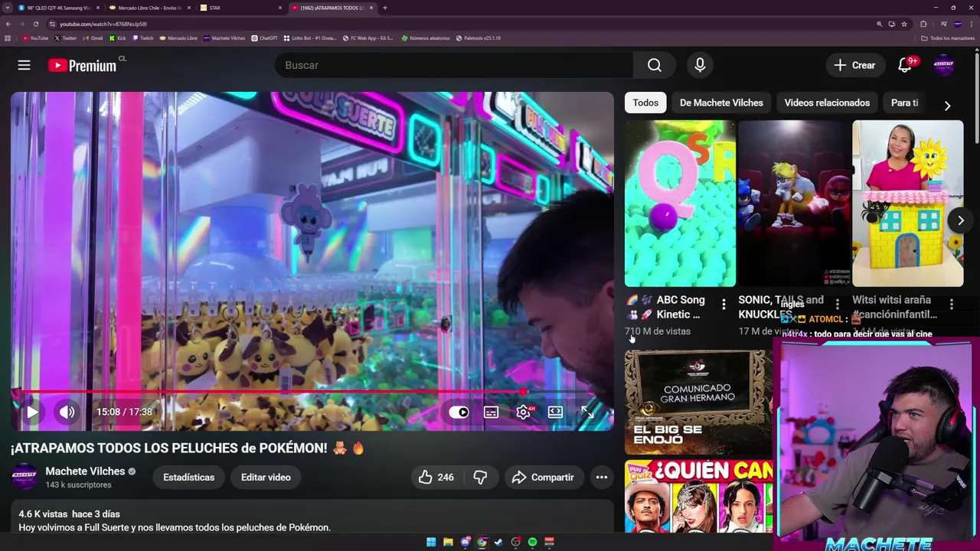This screenshot has height=551, width=980.
Task: Open the browser media control icon
Action: [x=944, y=24]
